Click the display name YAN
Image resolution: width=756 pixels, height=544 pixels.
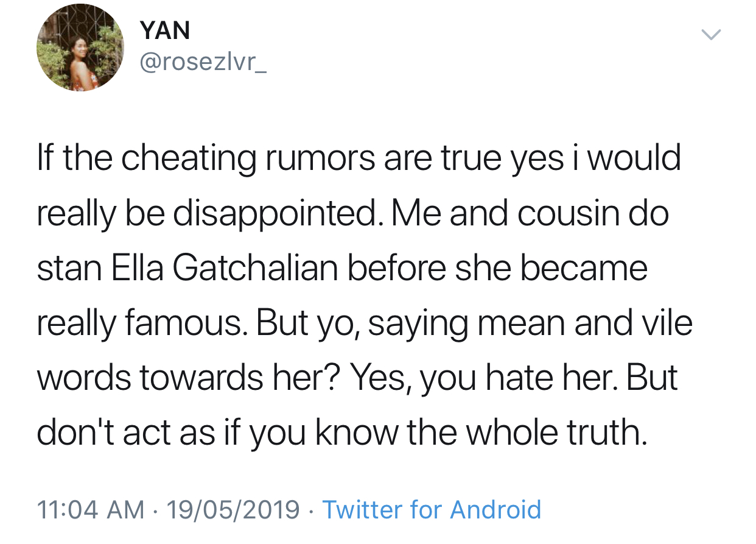(x=164, y=30)
